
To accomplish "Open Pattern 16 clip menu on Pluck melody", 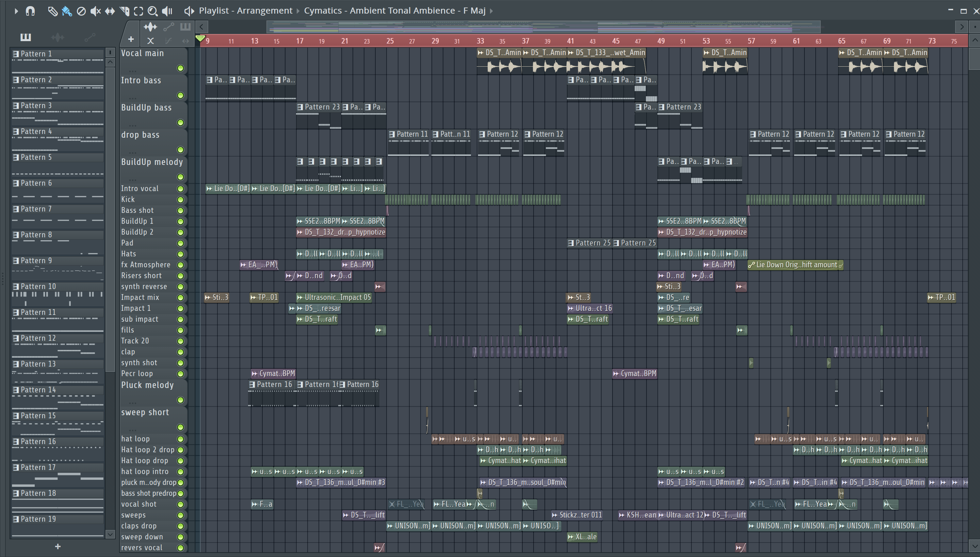I will [252, 385].
